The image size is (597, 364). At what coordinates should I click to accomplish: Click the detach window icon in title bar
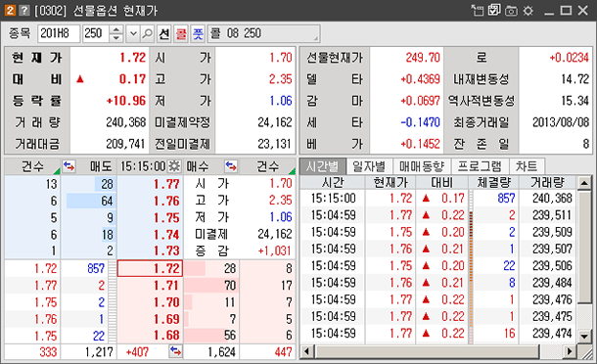(478, 11)
